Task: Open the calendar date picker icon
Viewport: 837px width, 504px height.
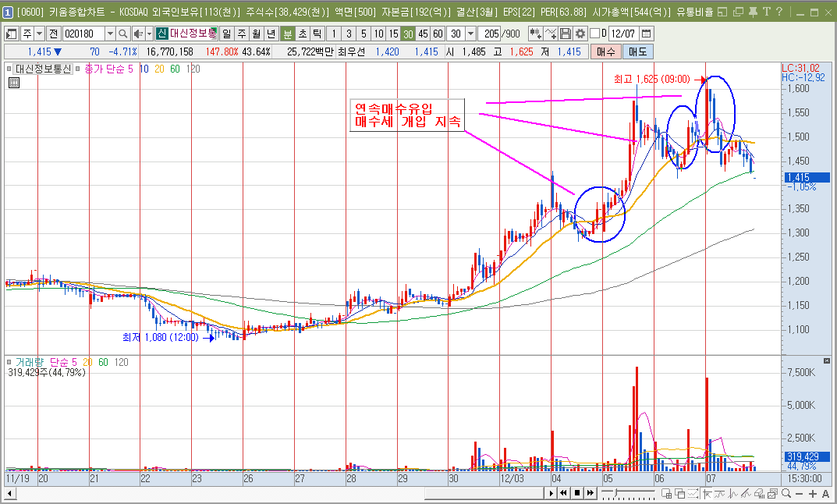Action: click(646, 34)
